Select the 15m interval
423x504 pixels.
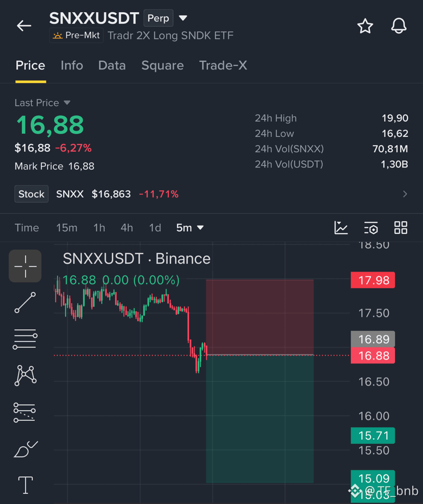[x=66, y=228]
